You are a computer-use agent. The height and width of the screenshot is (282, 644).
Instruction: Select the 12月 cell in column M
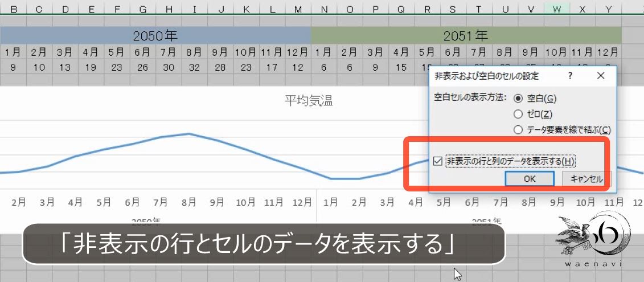298,52
